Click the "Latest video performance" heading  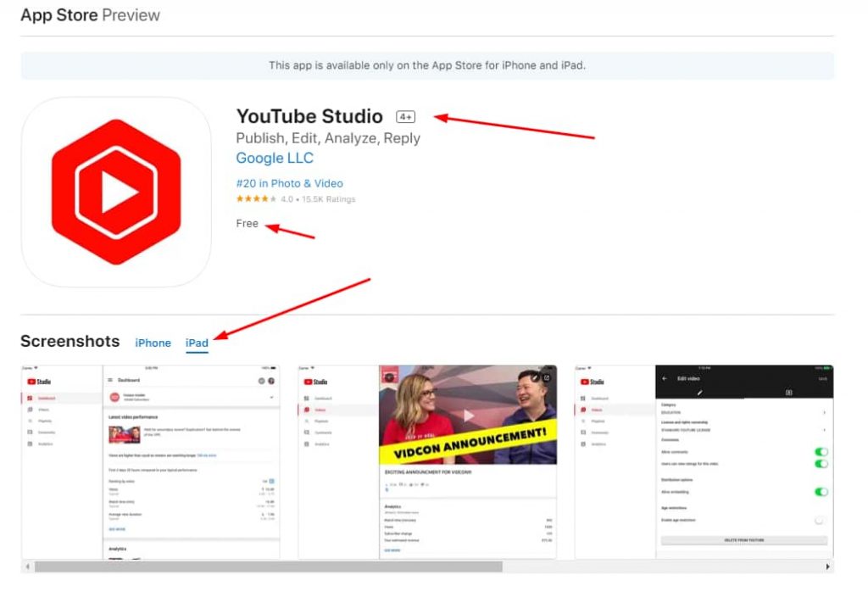click(133, 417)
